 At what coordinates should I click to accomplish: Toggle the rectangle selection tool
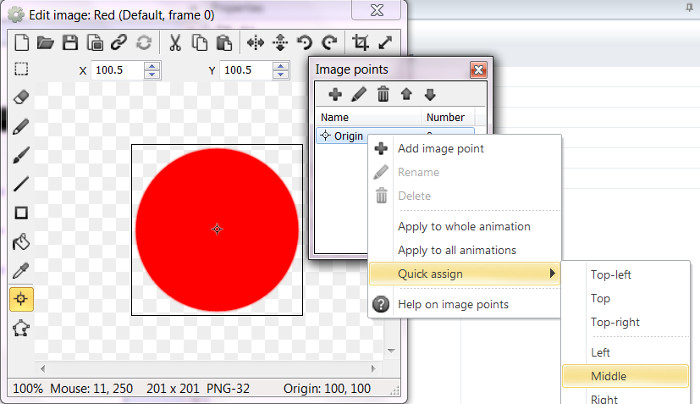tap(21, 70)
